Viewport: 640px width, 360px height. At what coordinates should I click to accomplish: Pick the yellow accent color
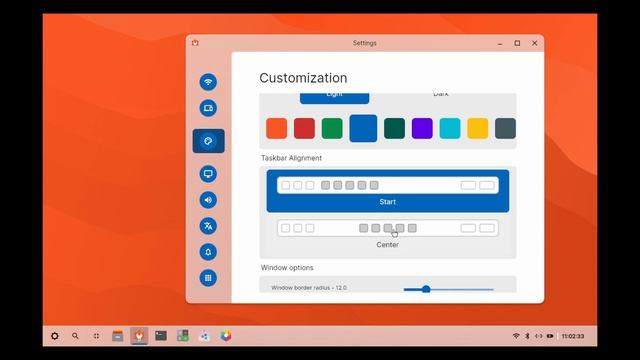[478, 129]
